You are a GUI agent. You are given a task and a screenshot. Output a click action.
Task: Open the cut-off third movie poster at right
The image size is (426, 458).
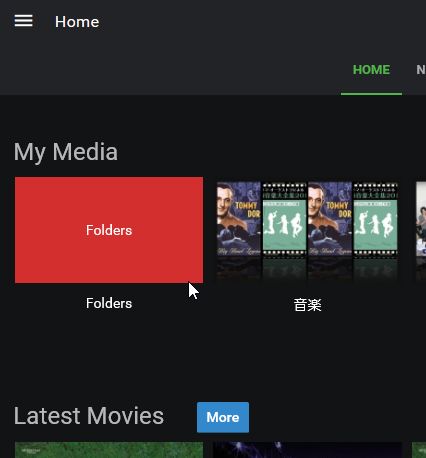pyautogui.click(x=419, y=450)
